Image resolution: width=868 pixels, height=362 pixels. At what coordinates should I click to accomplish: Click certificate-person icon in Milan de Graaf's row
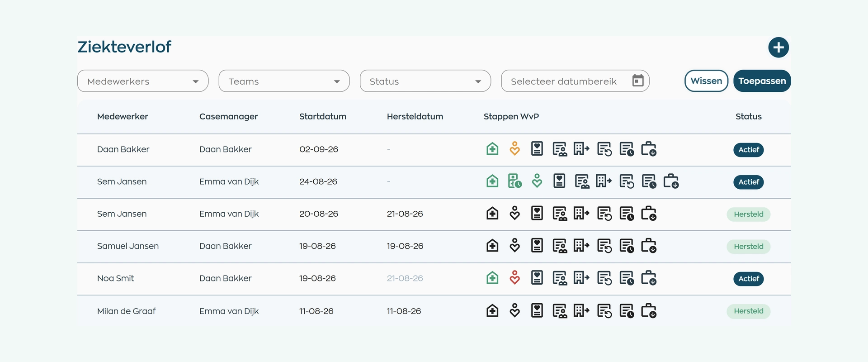(x=560, y=311)
